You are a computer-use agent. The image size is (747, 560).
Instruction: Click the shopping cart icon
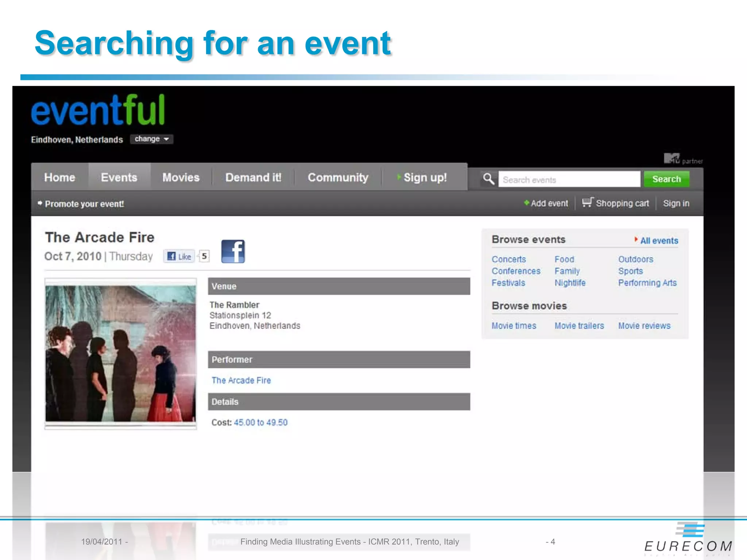tap(588, 202)
